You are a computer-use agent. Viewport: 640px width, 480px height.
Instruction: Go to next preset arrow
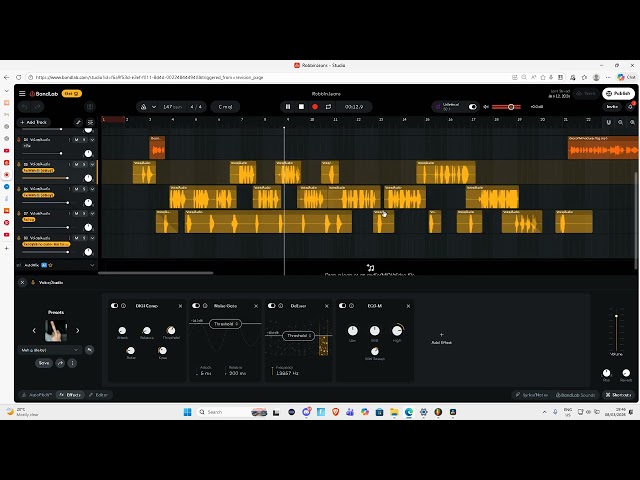point(78,331)
